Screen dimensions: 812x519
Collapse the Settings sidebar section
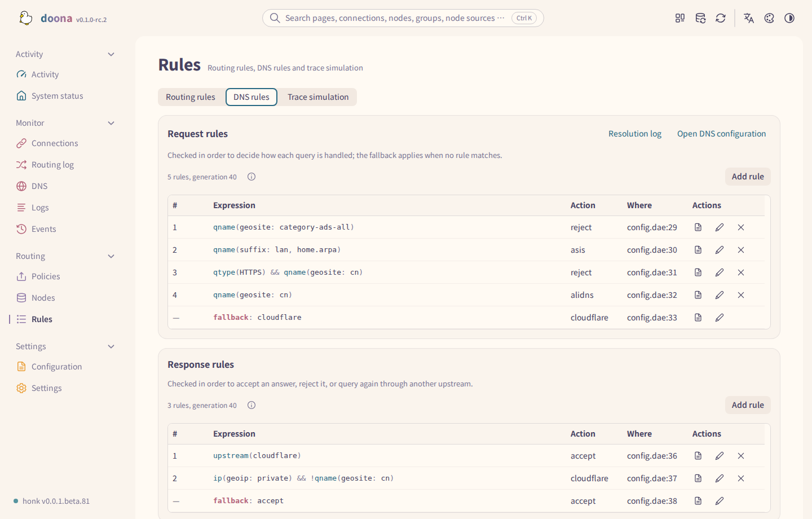coord(111,346)
